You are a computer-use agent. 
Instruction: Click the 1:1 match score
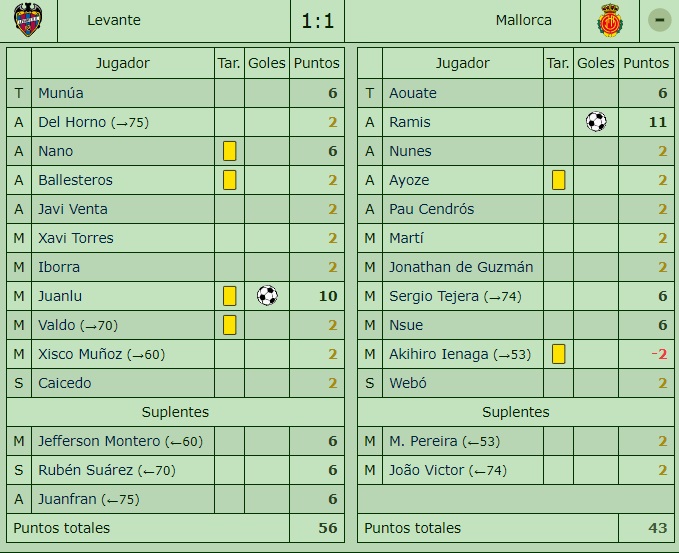pyautogui.click(x=318, y=21)
